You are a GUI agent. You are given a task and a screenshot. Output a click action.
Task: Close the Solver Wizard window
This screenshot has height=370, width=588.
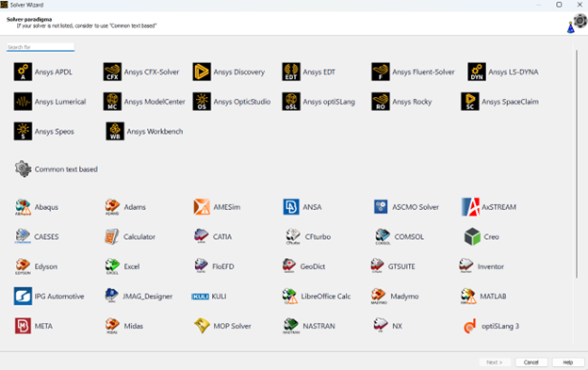[579, 5]
